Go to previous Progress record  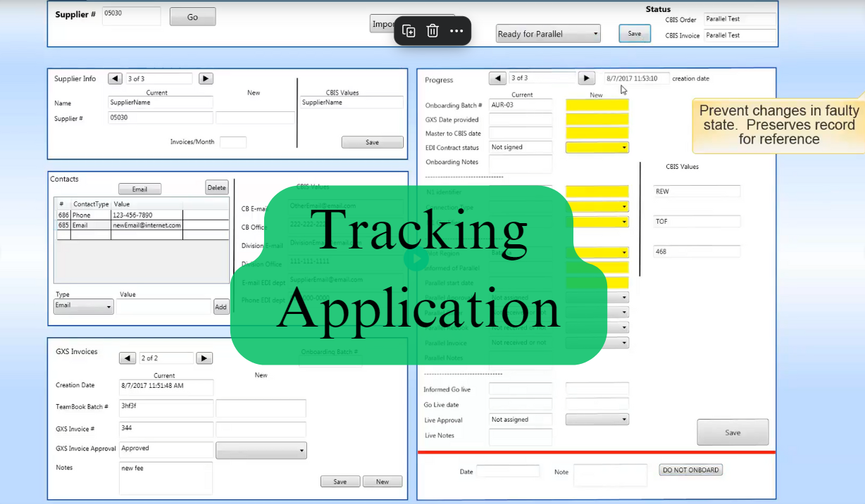click(x=497, y=78)
